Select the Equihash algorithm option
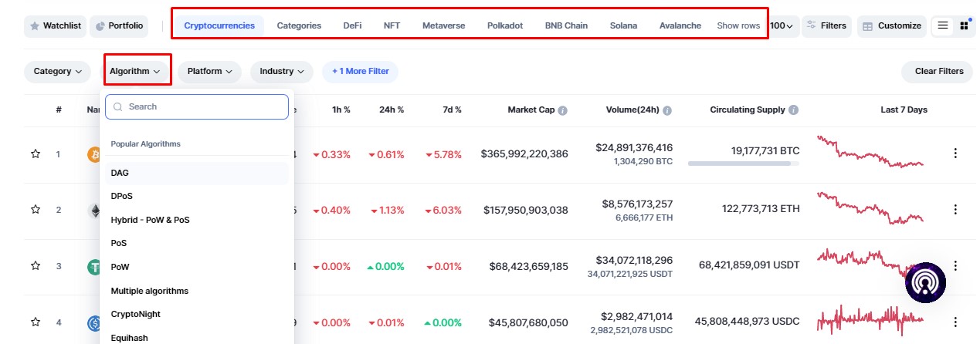 (197, 338)
